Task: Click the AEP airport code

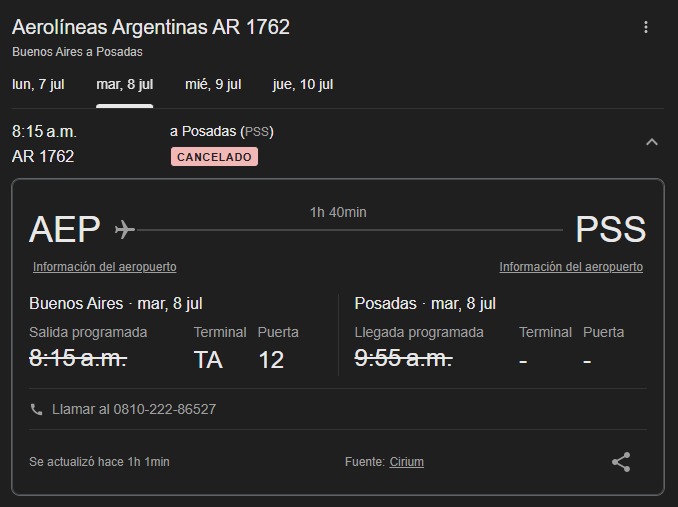Action: coord(64,229)
